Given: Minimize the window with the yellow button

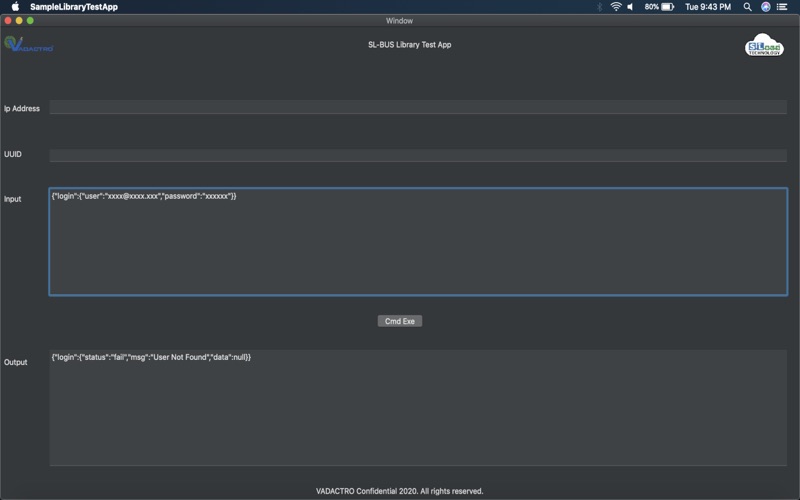Looking at the screenshot, I should click(x=19, y=20).
